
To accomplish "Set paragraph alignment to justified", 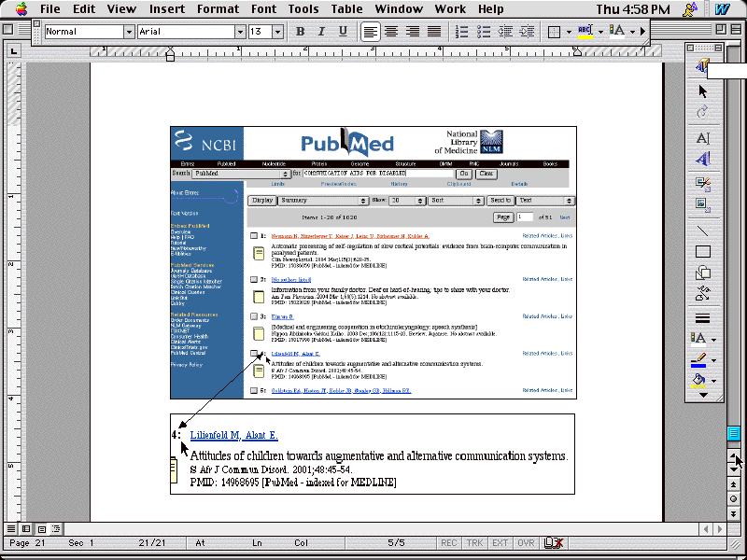I will pyautogui.click(x=434, y=32).
